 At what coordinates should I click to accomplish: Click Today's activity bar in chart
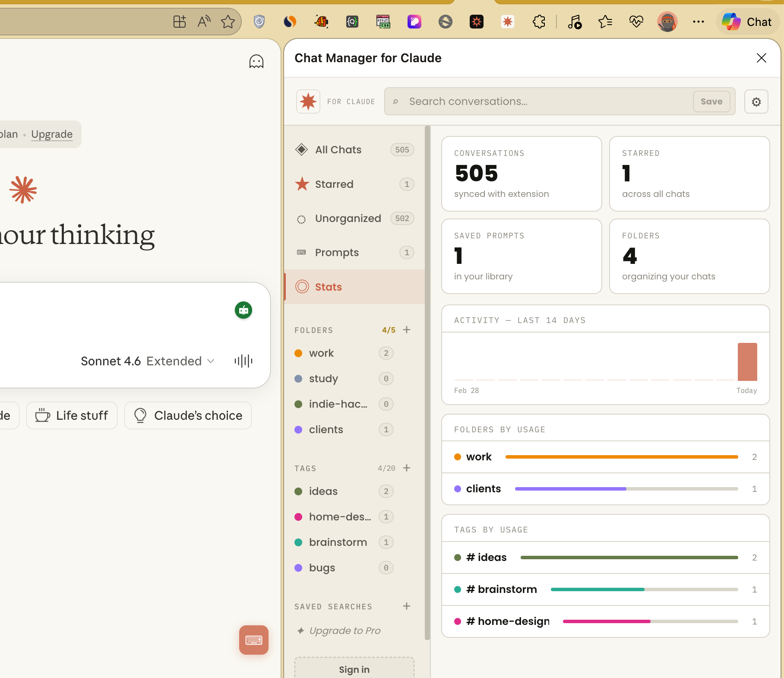[747, 362]
